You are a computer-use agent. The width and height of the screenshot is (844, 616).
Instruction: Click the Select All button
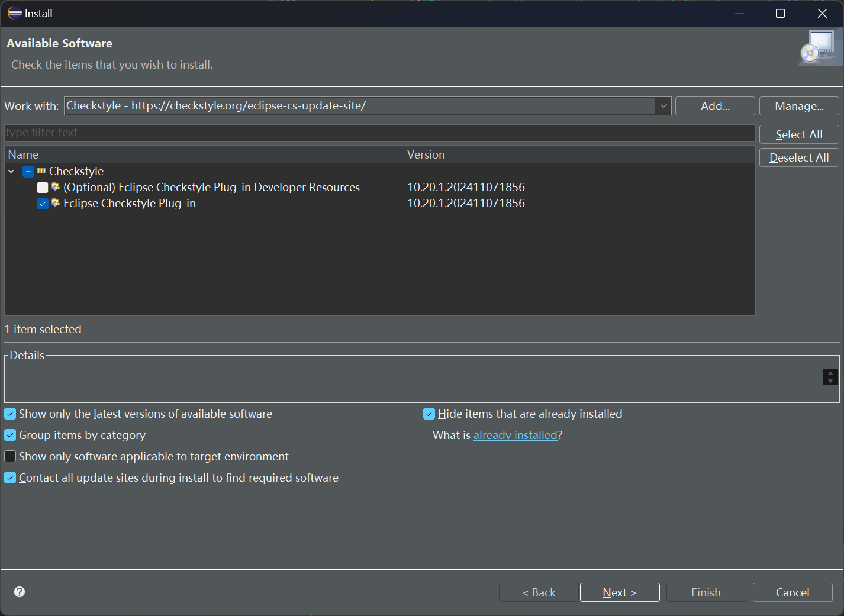click(799, 134)
